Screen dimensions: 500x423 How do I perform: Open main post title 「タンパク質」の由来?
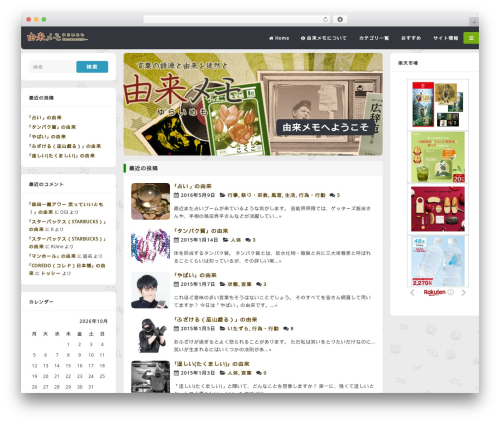(201, 231)
